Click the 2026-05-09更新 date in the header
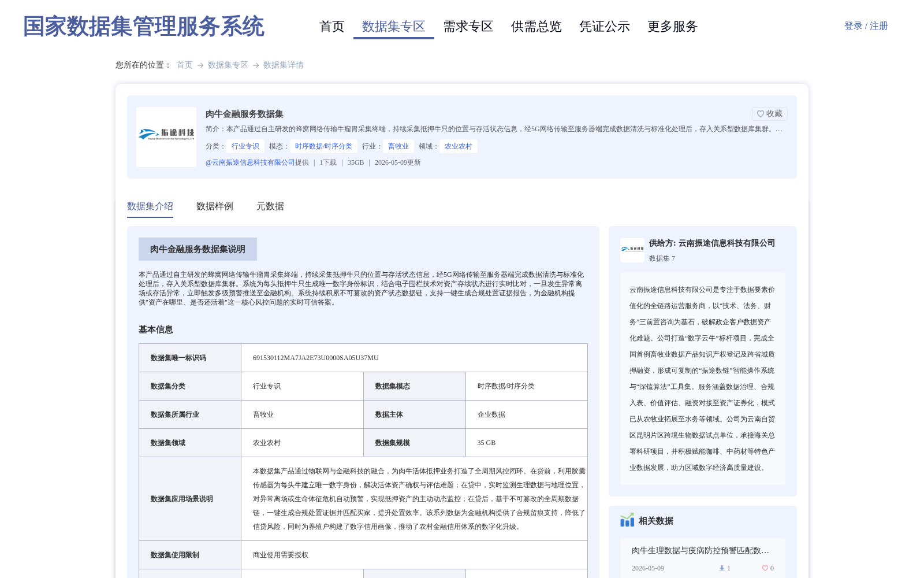The width and height of the screenshot is (924, 578). pos(398,162)
